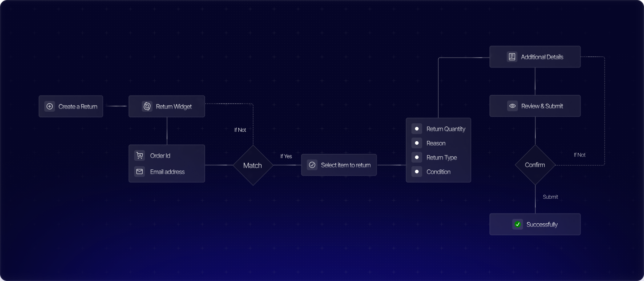Click the Return Widget icon

pyautogui.click(x=147, y=106)
